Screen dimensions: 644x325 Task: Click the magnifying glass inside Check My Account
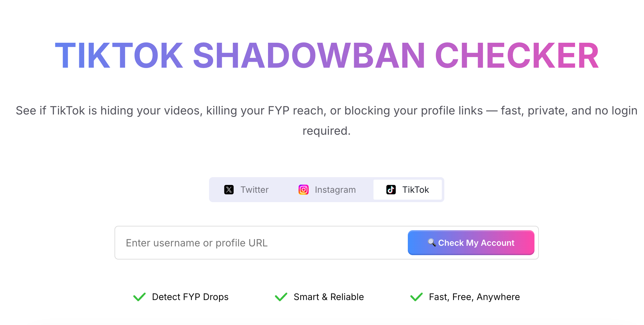pyautogui.click(x=432, y=243)
